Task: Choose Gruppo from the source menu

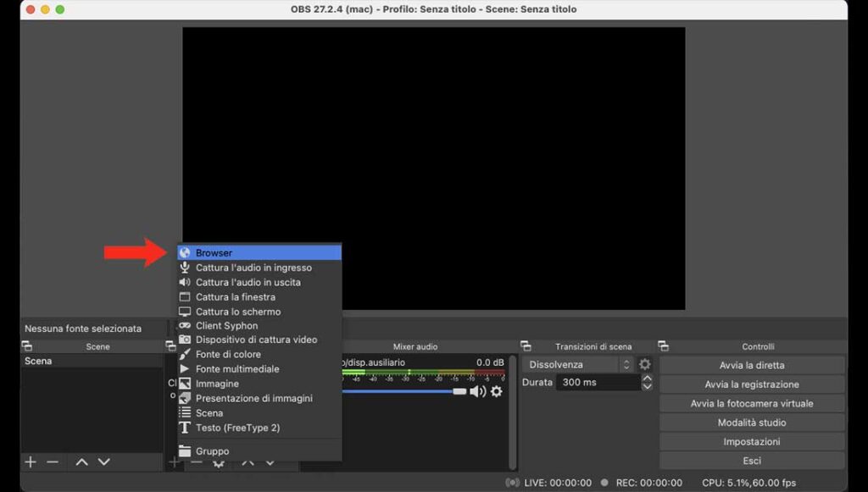Action: click(x=259, y=451)
